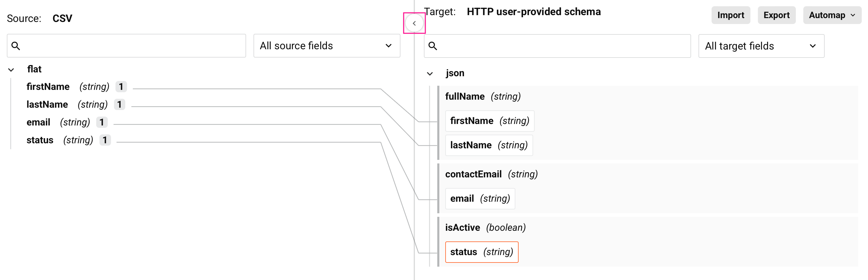The width and height of the screenshot is (868, 280).
Task: Open the All target fields dropdown
Action: click(761, 46)
